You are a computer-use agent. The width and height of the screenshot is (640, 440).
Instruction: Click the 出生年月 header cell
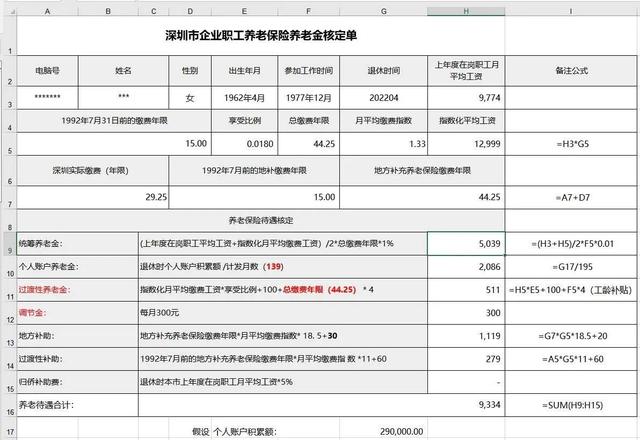244,71
